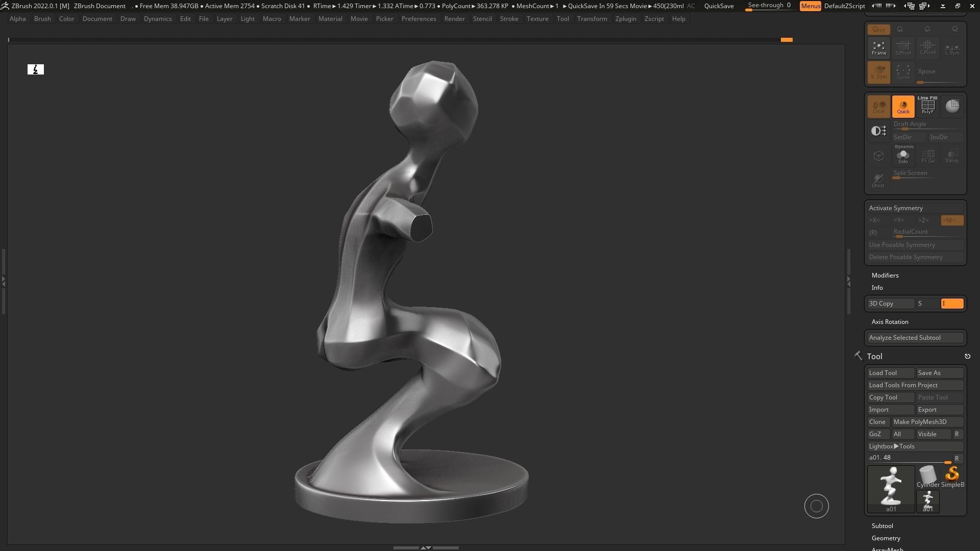
Task: Select rotate on Y axis icon
Action: (927, 30)
